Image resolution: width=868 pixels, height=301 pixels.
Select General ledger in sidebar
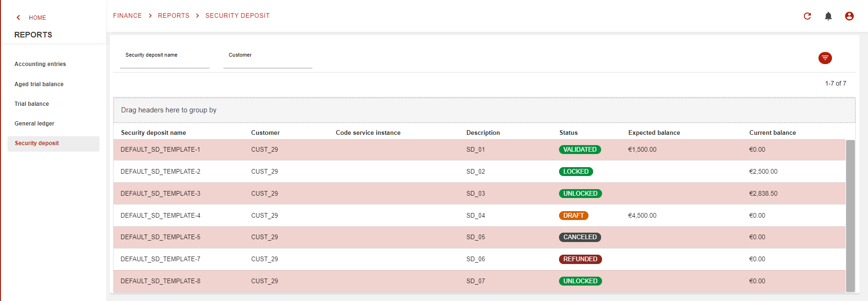click(34, 124)
